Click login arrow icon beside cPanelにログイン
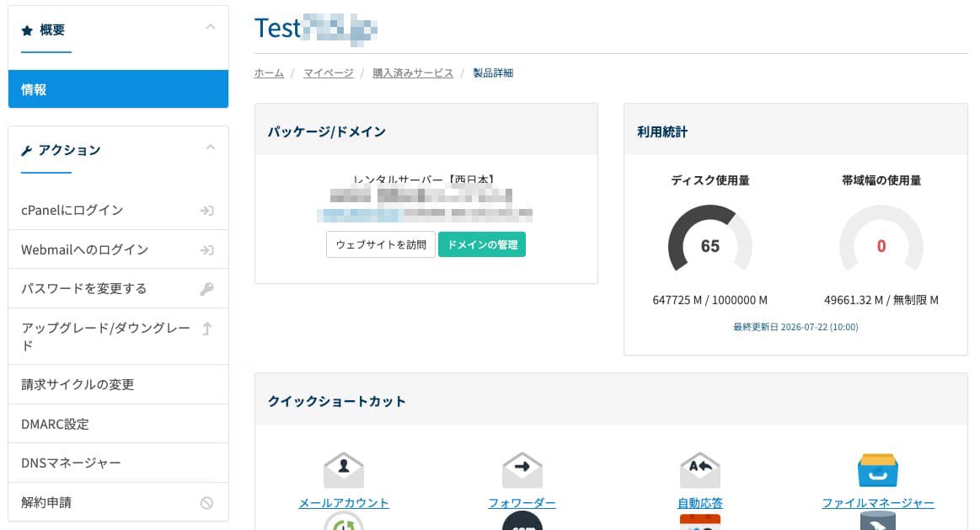Viewport: 980px width, 530px height. click(207, 211)
